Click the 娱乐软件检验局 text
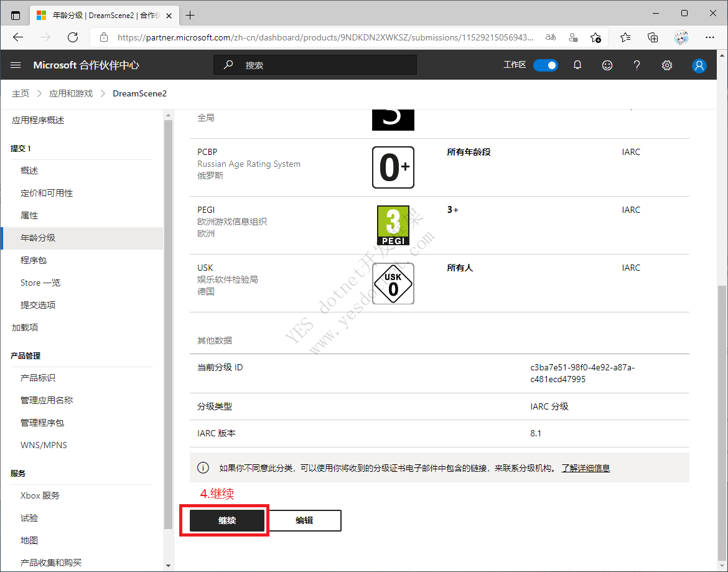The height and width of the screenshot is (572, 728). (x=228, y=279)
